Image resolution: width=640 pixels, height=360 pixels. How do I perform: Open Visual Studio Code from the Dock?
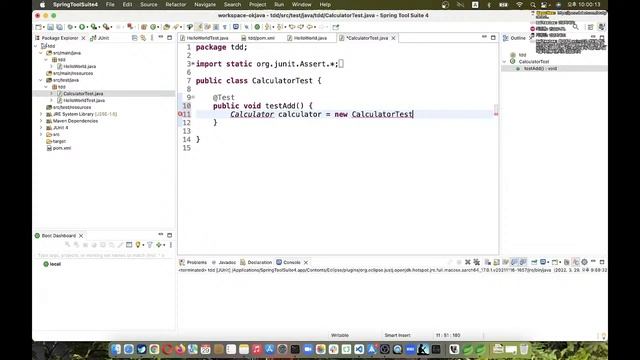pyautogui.click(x=359, y=349)
